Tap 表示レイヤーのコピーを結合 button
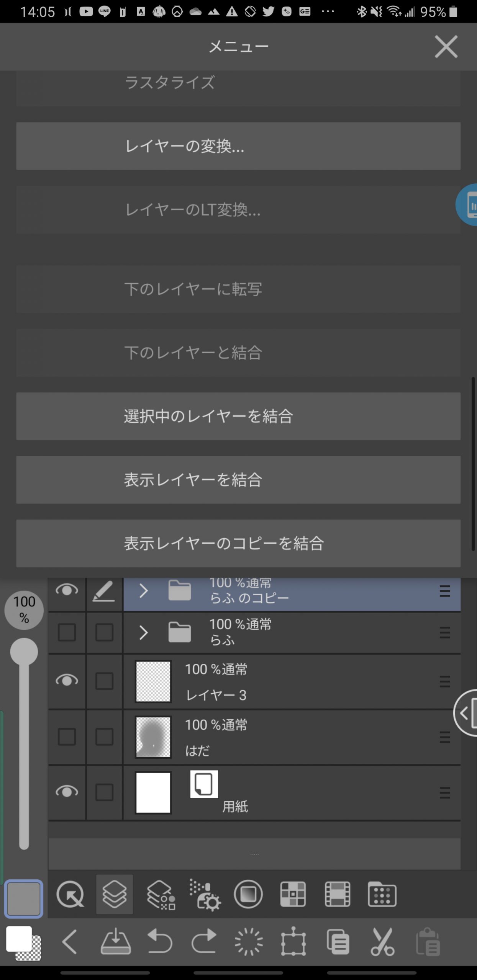This screenshot has height=980, width=477. click(x=238, y=543)
